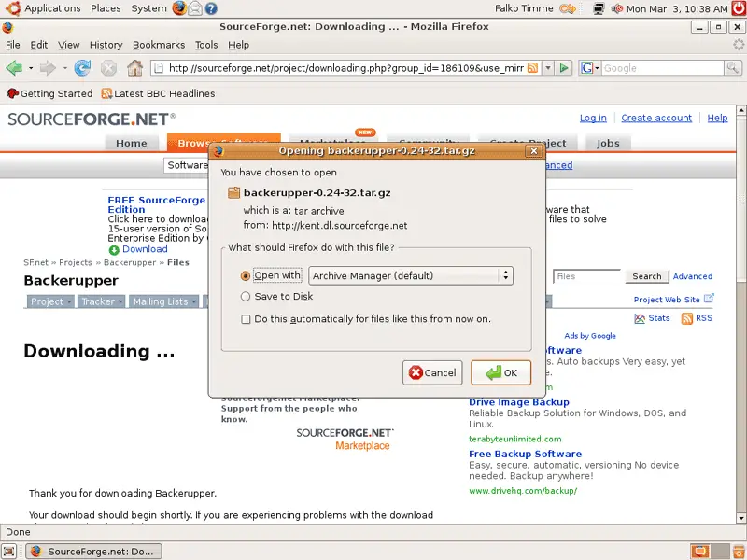Click the trash icon in the bottom panel
The width and height of the screenshot is (747, 560).
(x=739, y=551)
